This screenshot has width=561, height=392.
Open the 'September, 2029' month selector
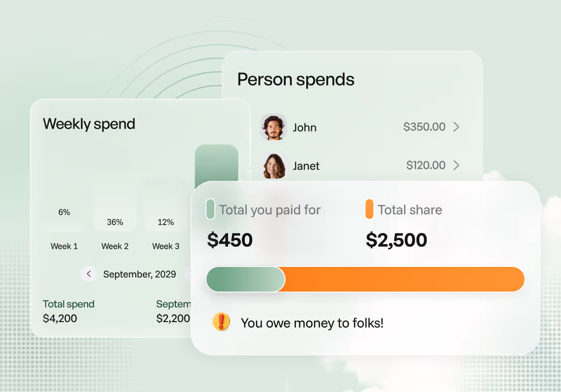click(139, 274)
